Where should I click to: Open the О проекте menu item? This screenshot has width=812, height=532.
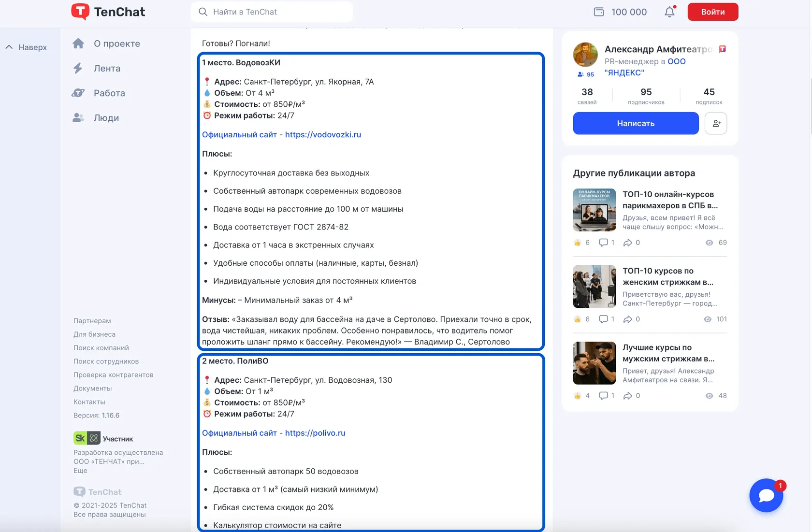pyautogui.click(x=78, y=43)
